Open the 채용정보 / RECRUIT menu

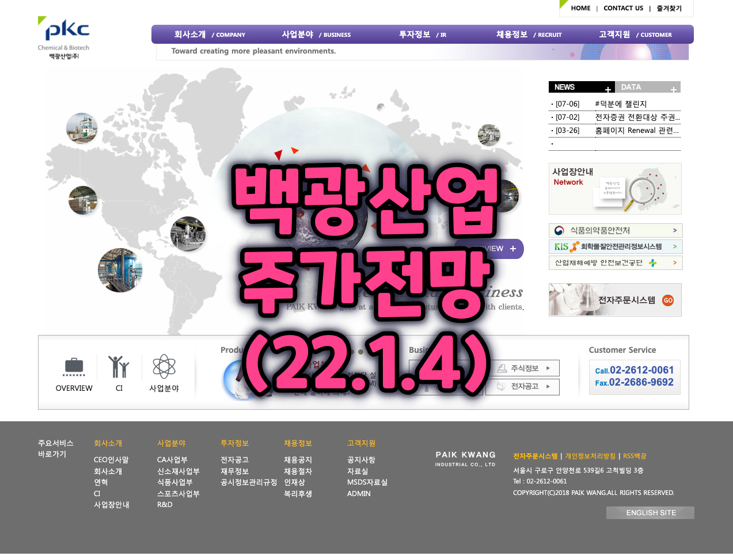click(529, 35)
